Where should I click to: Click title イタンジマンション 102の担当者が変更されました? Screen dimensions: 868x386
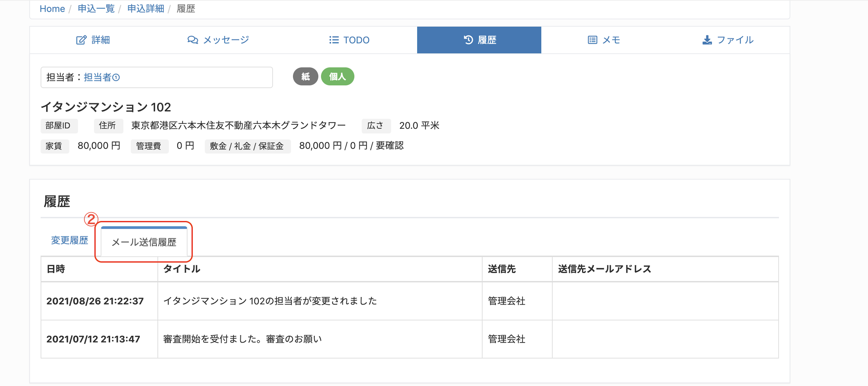click(270, 301)
